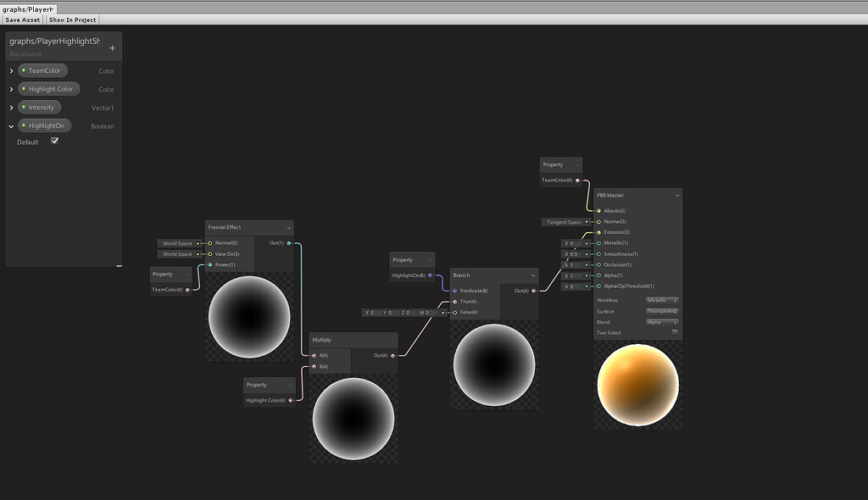
Task: Select the Out port of the Fresnel Effect node
Action: 289,242
